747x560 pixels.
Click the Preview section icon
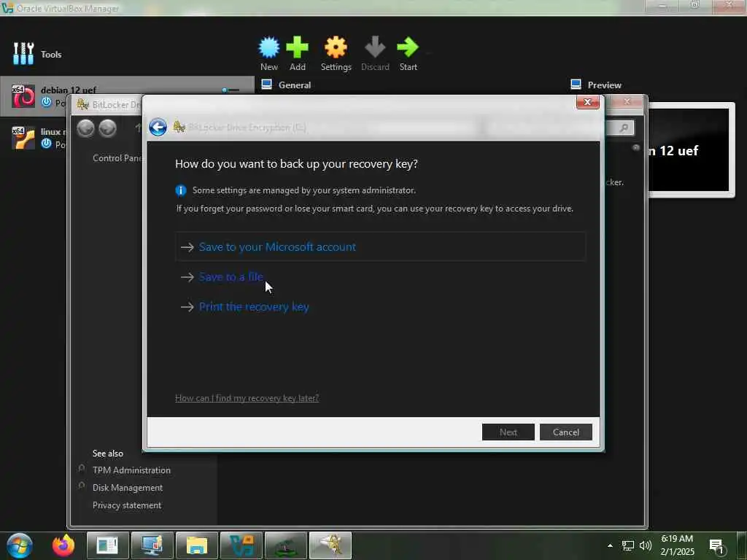[x=576, y=85]
